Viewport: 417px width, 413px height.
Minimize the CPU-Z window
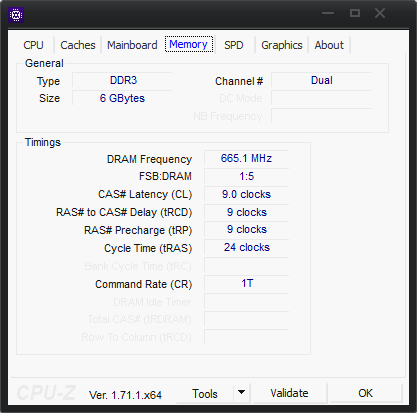pos(328,13)
